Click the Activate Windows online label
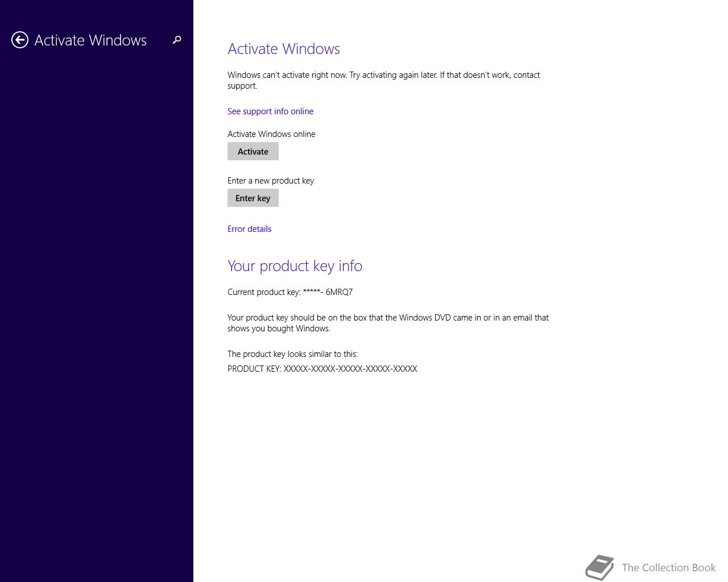This screenshot has width=728, height=582. (x=271, y=134)
